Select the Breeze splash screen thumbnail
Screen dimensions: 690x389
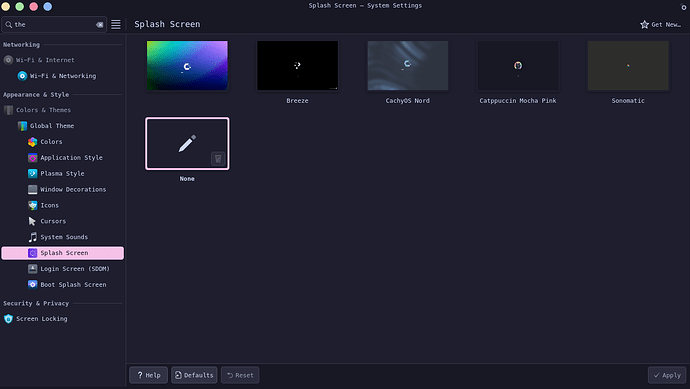pos(297,66)
